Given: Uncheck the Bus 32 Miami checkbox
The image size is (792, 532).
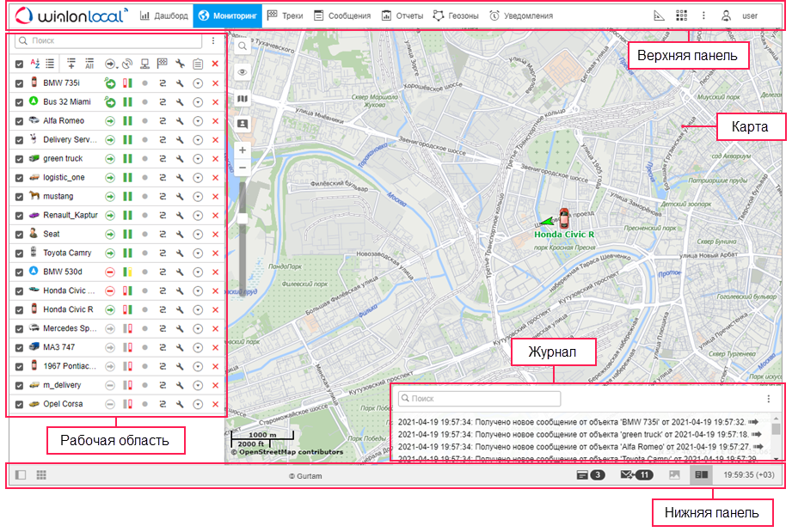Looking at the screenshot, I should point(19,102).
